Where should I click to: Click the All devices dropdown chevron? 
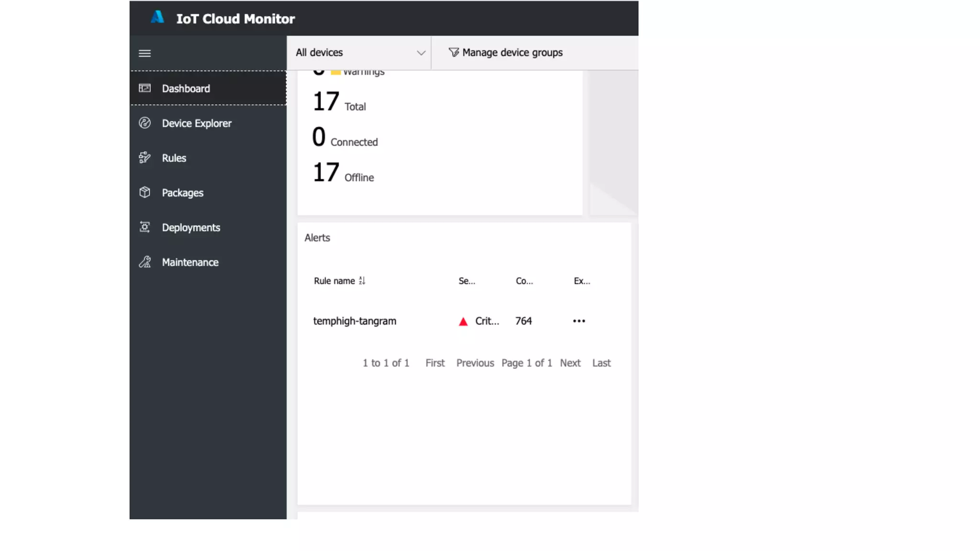tap(421, 53)
